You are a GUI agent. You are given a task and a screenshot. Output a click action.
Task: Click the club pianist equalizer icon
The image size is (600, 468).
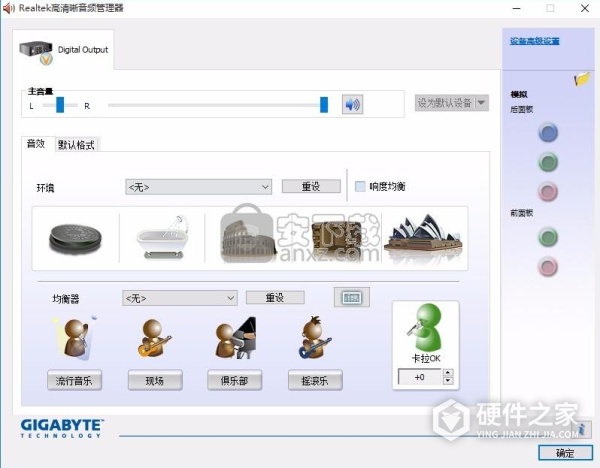pyautogui.click(x=235, y=338)
